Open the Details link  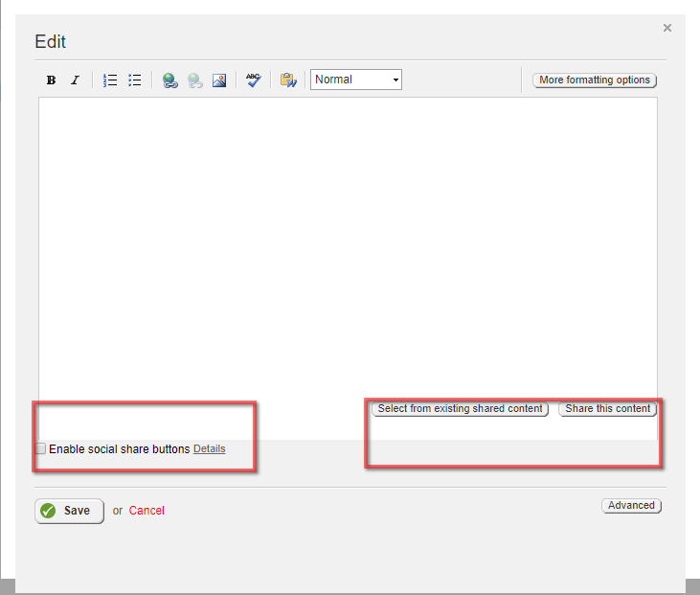point(210,448)
